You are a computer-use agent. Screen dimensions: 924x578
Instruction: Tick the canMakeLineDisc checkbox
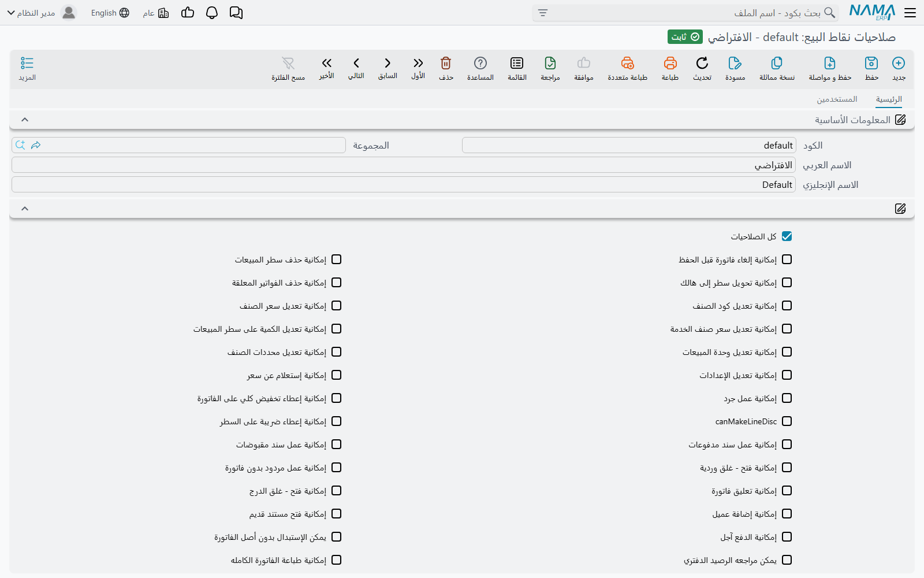(787, 421)
